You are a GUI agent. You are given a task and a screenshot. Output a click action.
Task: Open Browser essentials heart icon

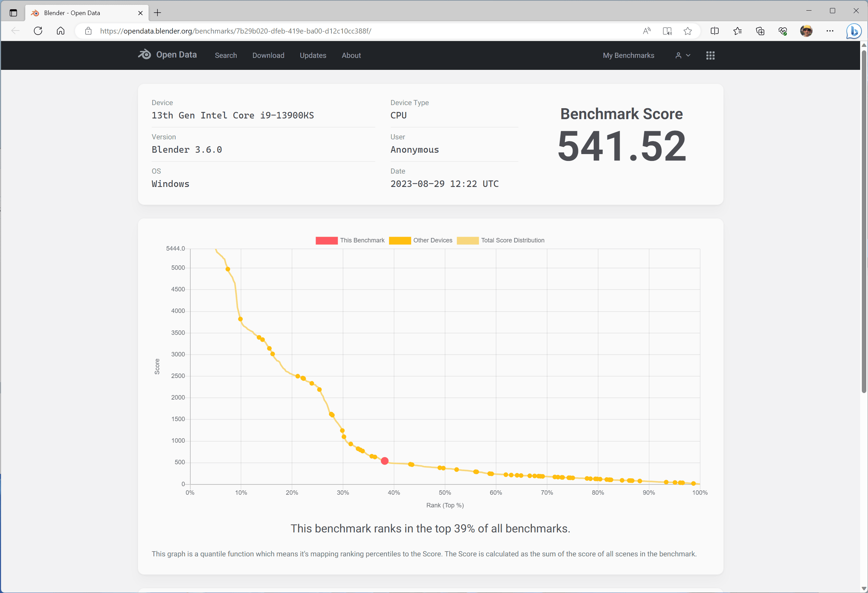(x=783, y=31)
